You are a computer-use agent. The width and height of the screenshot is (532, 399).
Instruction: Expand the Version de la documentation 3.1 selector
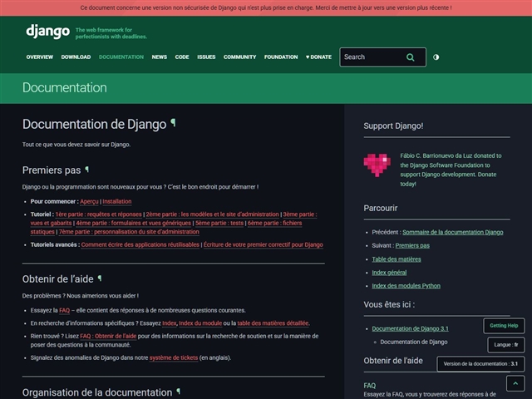480,364
